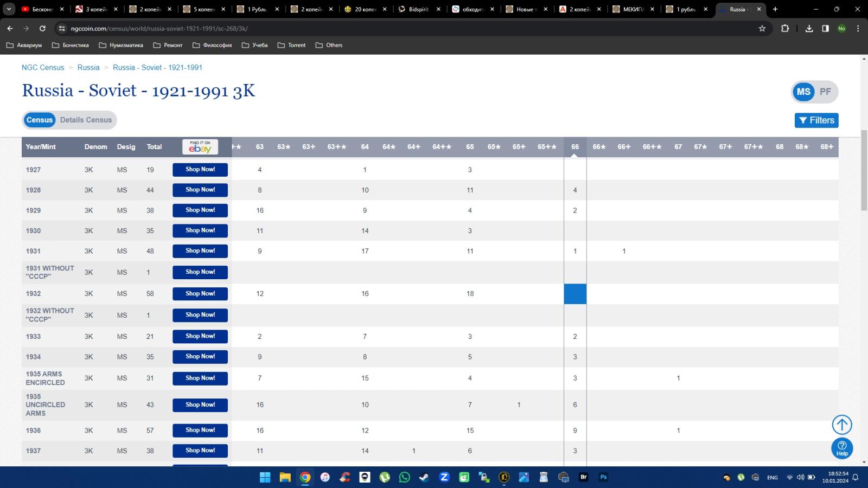Open a new browser tab

[x=775, y=9]
